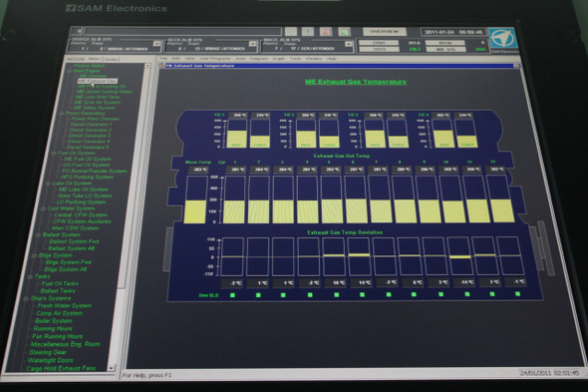This screenshot has width=588, height=392.
Task: Open the Bridge Alarm System dropdown arrow
Action: 156,44
